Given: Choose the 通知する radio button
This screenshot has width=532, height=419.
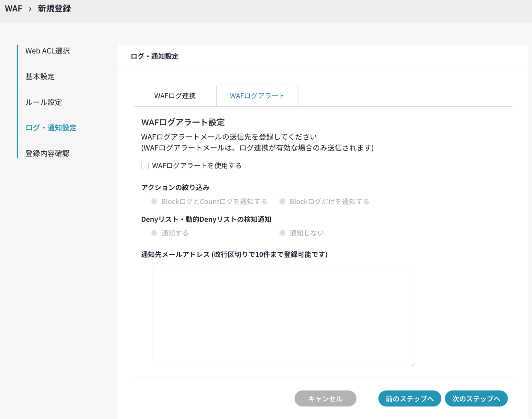Looking at the screenshot, I should pos(154,233).
